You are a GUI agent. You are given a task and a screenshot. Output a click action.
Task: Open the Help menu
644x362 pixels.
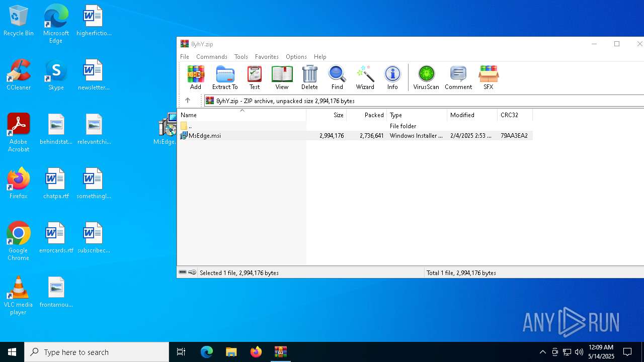coord(320,57)
